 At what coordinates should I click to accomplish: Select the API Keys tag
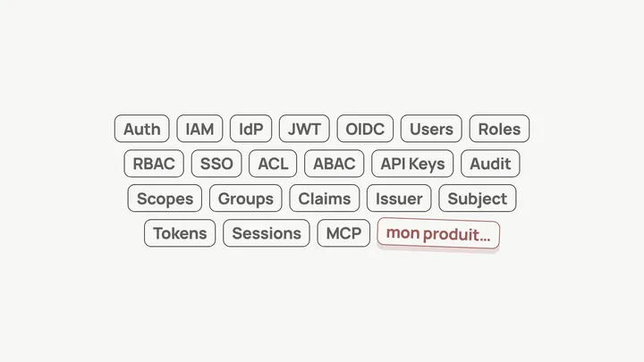tap(412, 164)
